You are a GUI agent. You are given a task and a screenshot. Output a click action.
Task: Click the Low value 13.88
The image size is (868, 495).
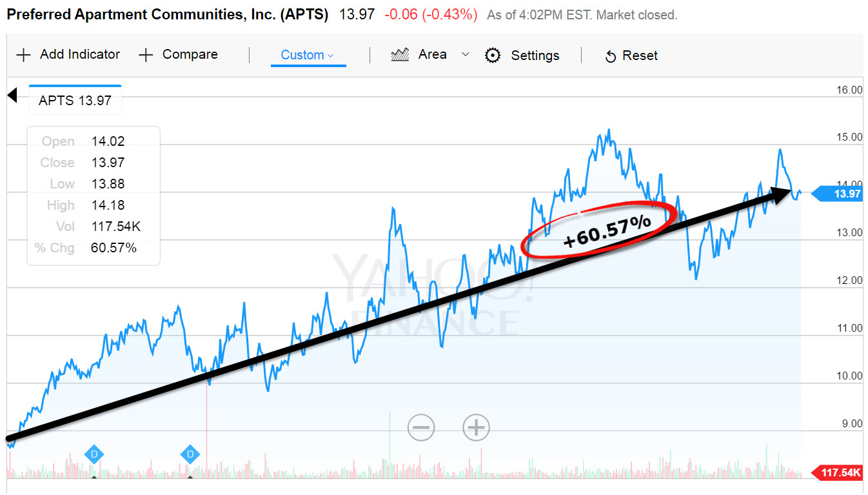click(108, 184)
